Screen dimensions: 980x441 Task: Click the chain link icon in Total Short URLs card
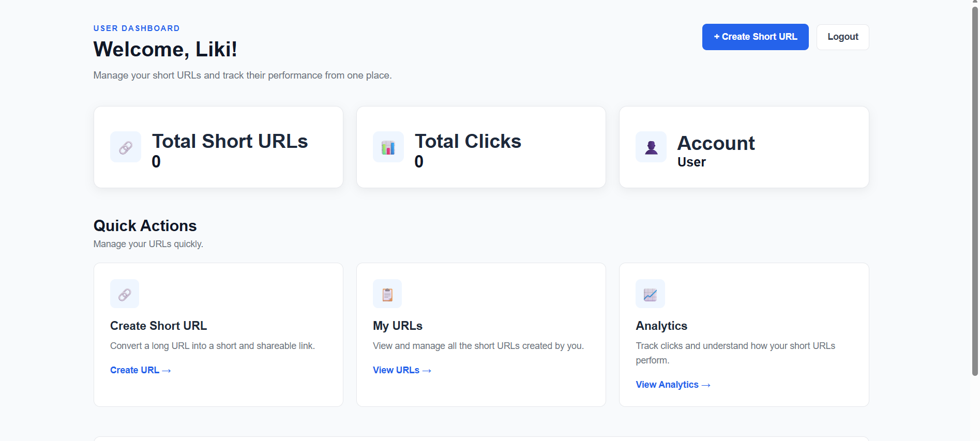(x=126, y=148)
